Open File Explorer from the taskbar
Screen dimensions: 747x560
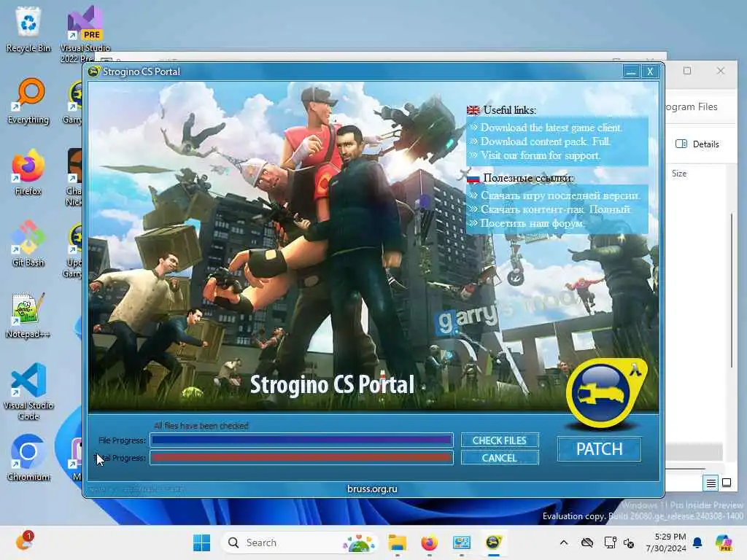coord(397,542)
